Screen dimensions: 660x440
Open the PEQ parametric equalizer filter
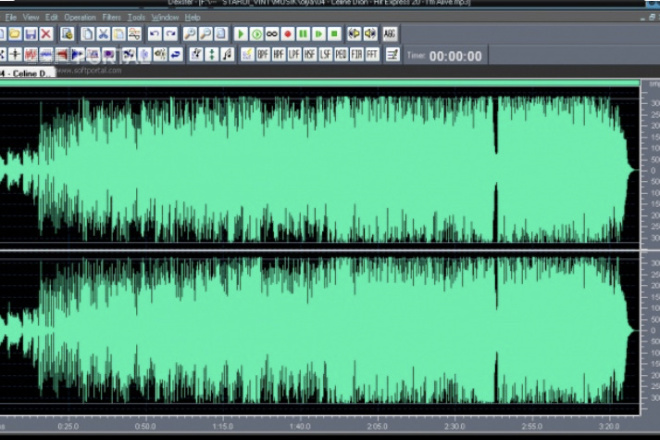[x=341, y=54]
